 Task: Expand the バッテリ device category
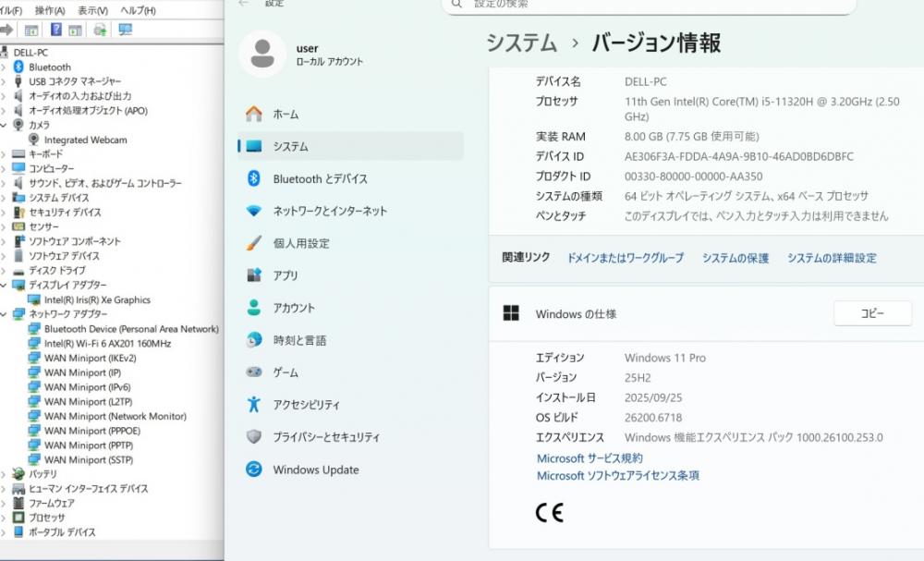4,474
